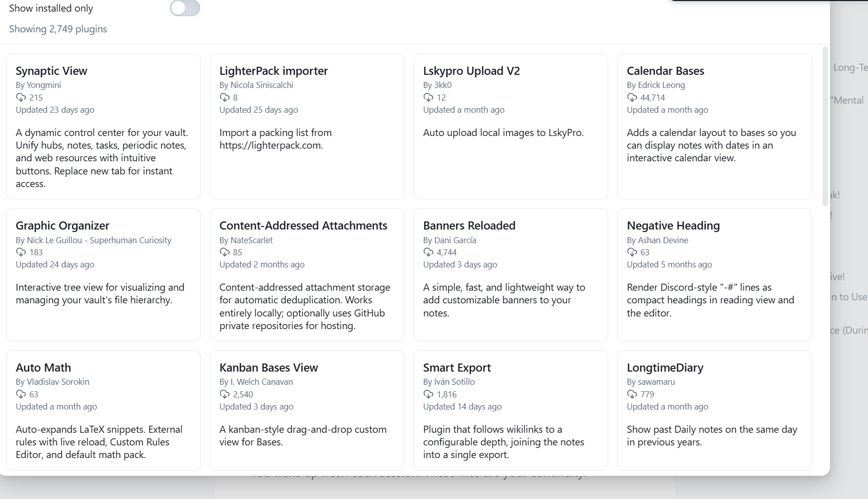Click the download icon on Synaptic View

click(x=21, y=98)
